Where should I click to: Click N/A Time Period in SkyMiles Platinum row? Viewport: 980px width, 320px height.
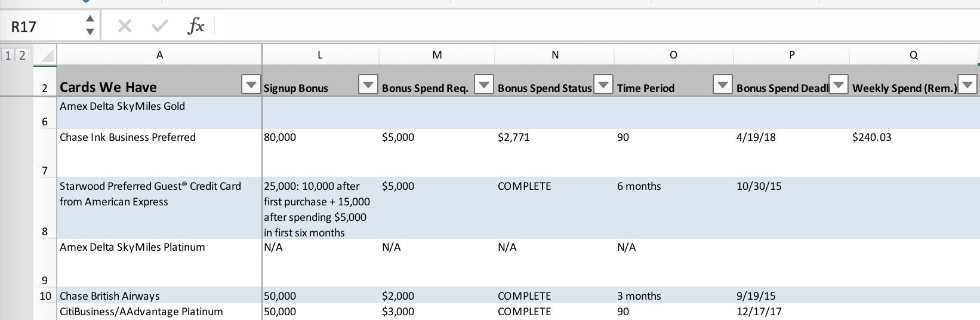pyautogui.click(x=674, y=263)
